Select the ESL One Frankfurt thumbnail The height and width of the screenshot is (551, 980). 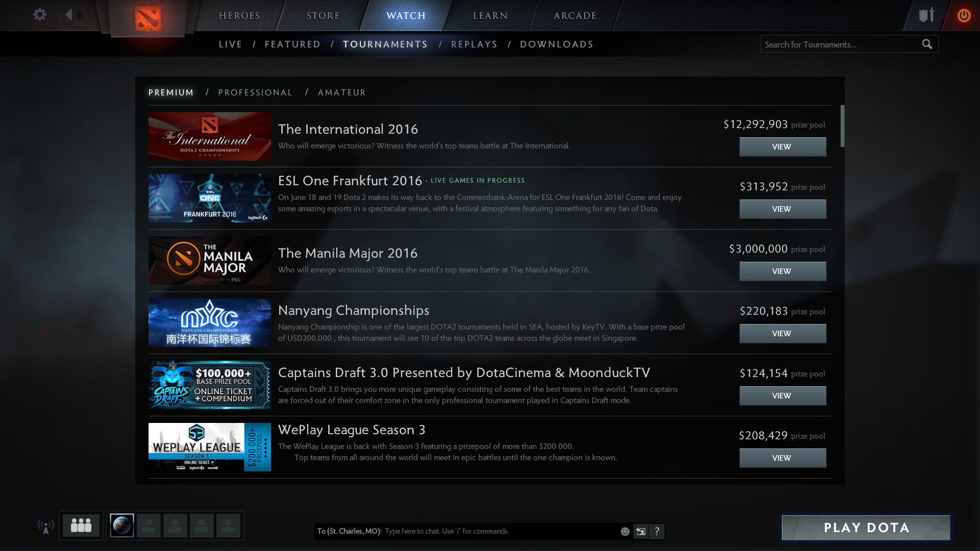pos(210,198)
